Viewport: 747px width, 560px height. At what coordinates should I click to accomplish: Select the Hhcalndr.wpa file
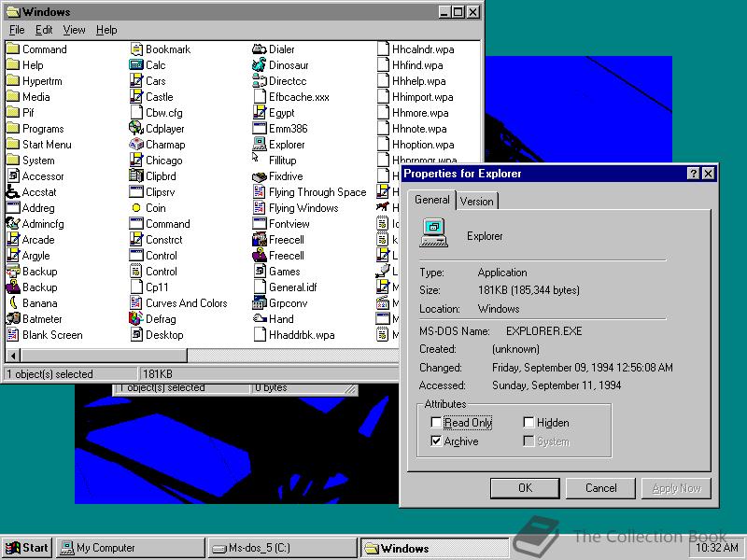[416, 49]
